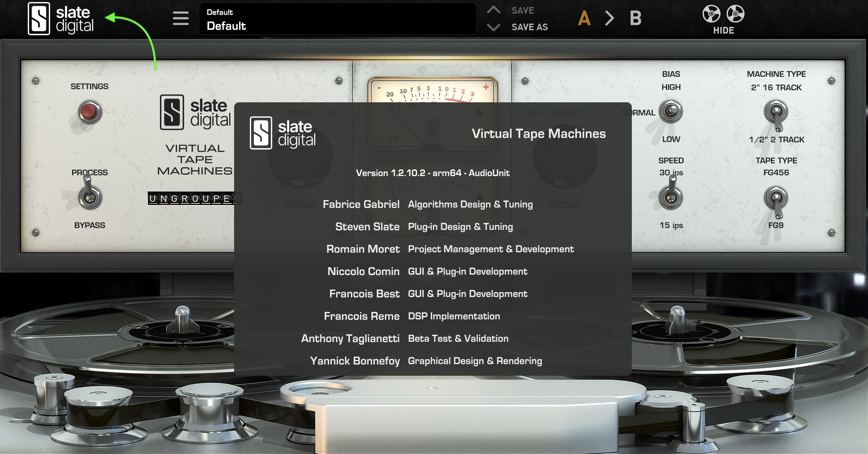Click the Romain Moret credit line
This screenshot has width=868, height=454.
pos(450,249)
